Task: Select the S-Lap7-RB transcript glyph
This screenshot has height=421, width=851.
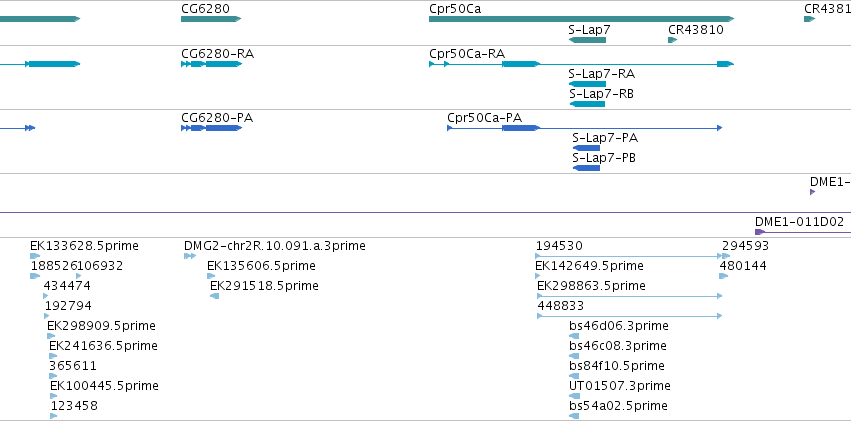Action: pos(587,104)
